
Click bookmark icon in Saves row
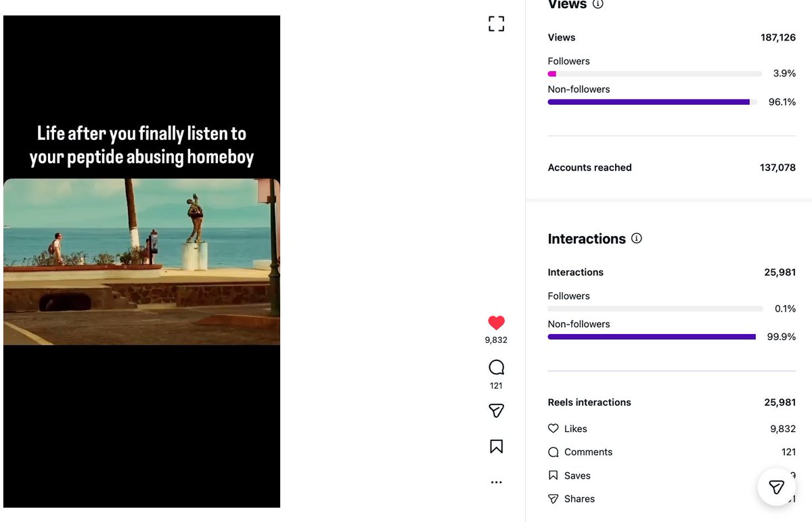click(553, 475)
